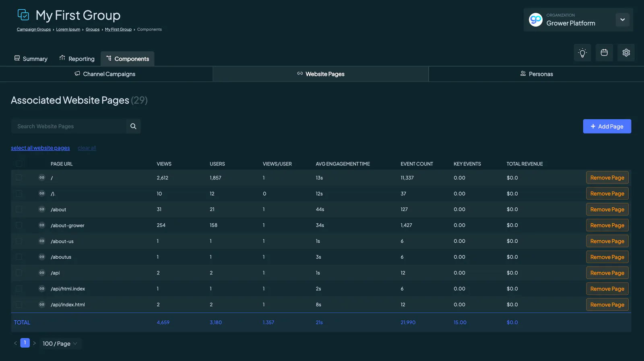
Task: Click the link icon for /about-us
Action: (42, 241)
